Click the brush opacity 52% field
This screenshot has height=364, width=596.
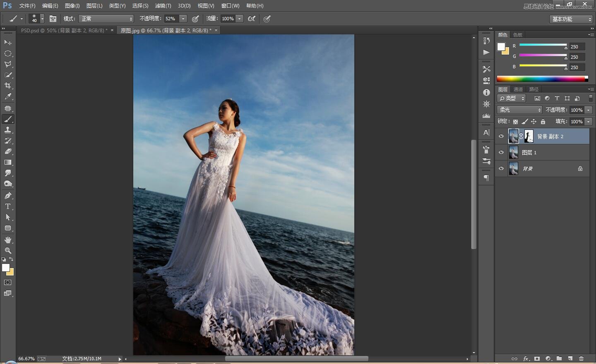click(171, 19)
